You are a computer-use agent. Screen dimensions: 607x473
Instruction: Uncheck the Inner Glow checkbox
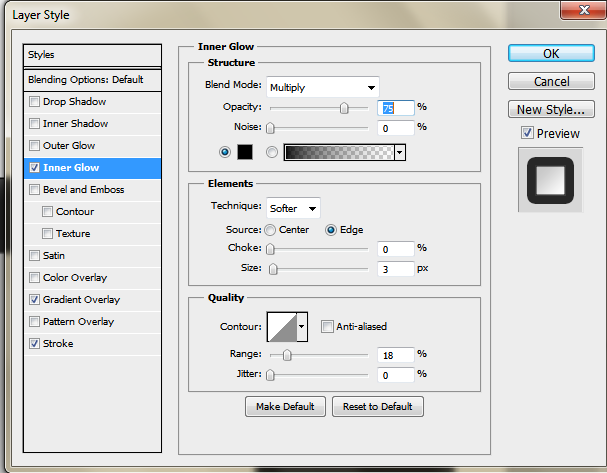34,168
